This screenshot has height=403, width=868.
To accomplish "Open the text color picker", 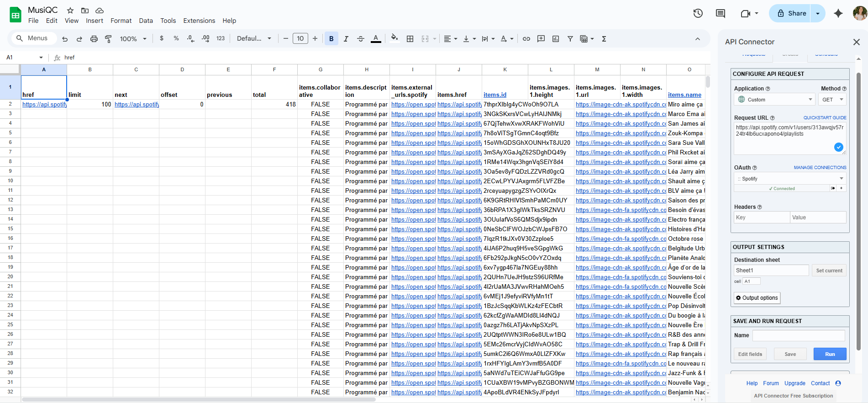I will pos(376,39).
